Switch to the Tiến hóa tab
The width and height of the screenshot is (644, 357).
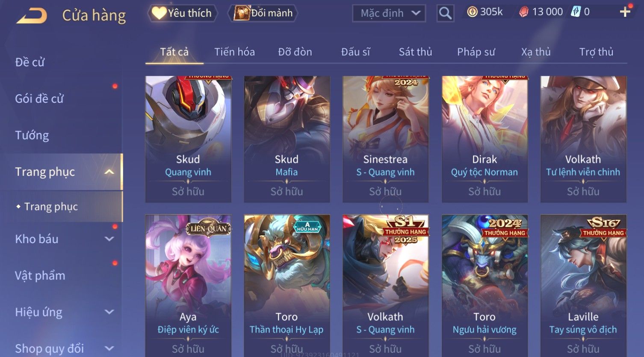tap(234, 52)
